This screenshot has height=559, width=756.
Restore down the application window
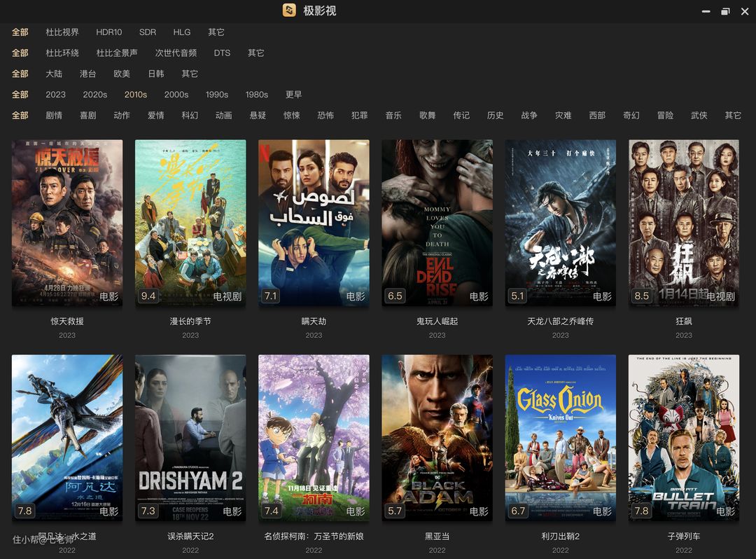(x=725, y=11)
